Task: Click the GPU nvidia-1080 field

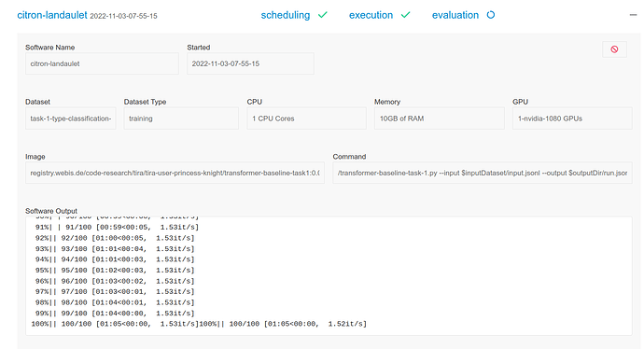Action: click(572, 119)
